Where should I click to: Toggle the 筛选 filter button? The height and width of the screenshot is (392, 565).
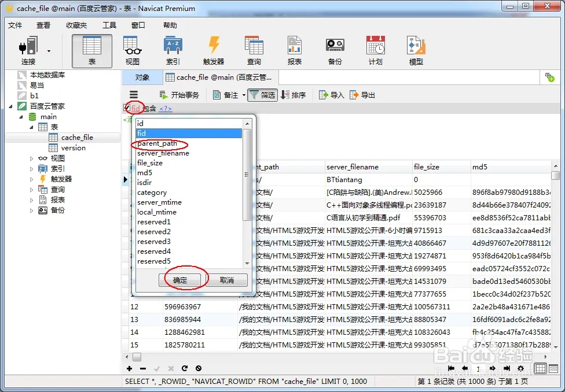262,95
